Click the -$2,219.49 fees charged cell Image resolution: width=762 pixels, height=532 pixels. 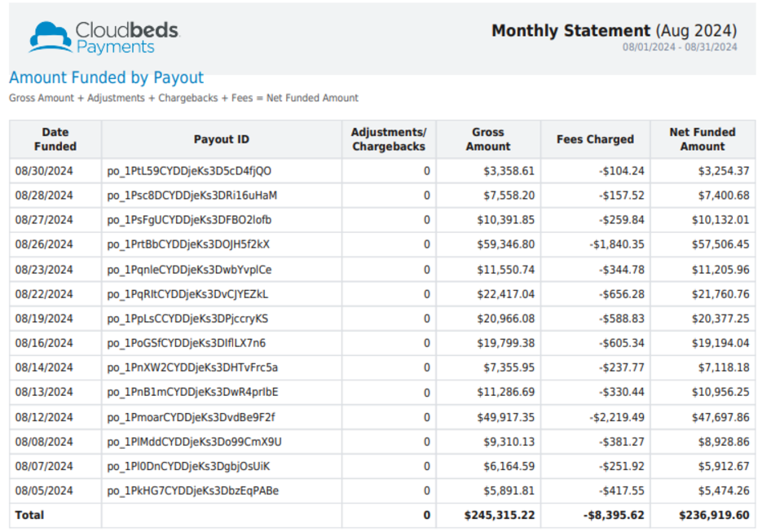[617, 417]
